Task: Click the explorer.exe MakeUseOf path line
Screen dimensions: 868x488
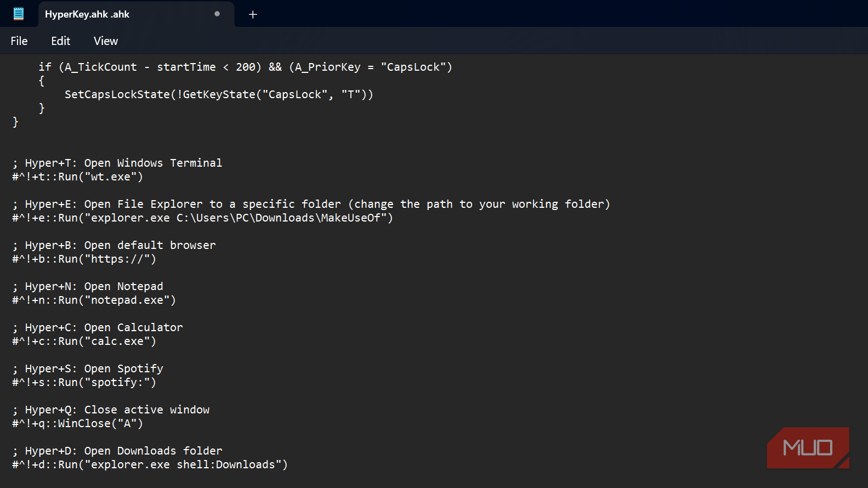Action: tap(202, 218)
